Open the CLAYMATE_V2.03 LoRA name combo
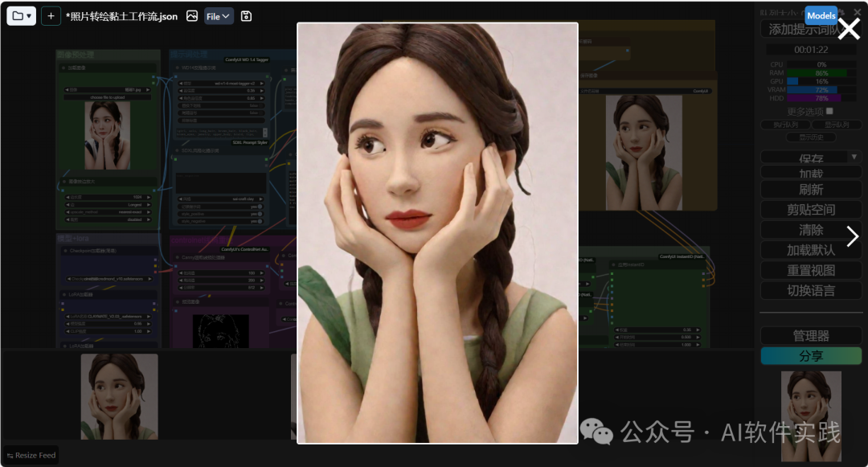Screen dimensions: 868x467 [x=108, y=317]
